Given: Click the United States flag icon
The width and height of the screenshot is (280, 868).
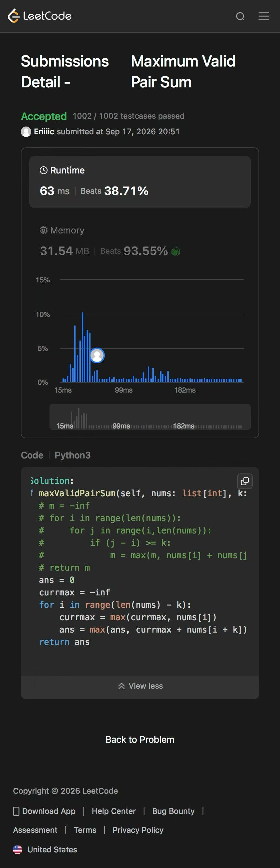Looking at the screenshot, I should [18, 849].
